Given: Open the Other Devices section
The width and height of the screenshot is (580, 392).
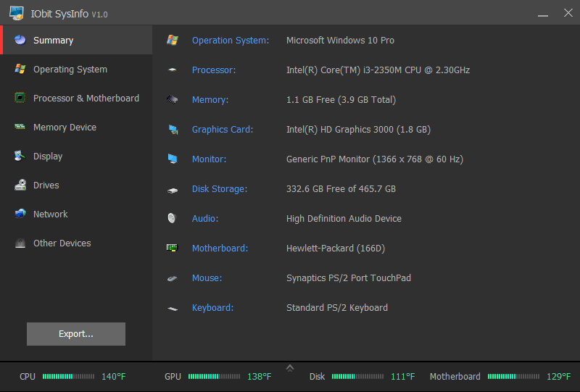Looking at the screenshot, I should [x=76, y=243].
